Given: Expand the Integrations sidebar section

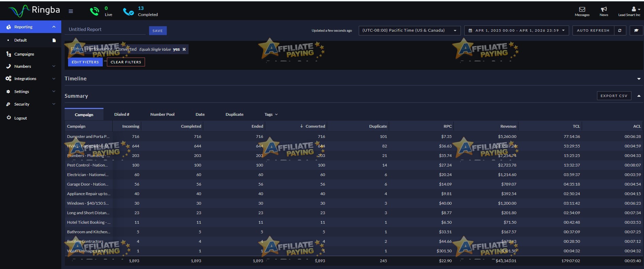Looking at the screenshot, I should pos(54,79).
